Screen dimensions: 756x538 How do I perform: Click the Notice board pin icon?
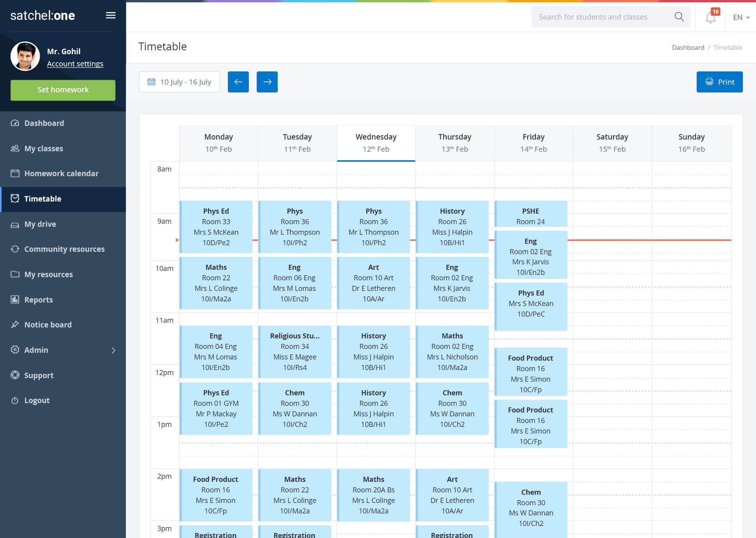tap(15, 325)
